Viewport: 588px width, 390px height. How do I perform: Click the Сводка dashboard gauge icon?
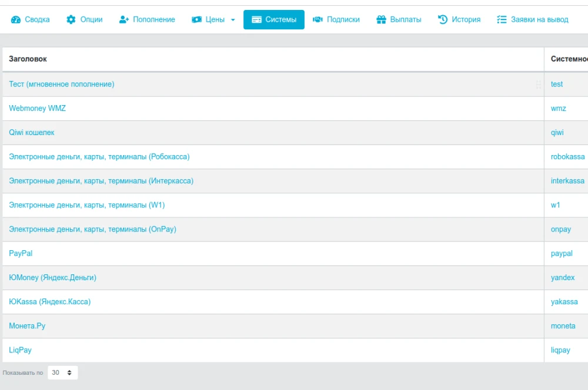tap(16, 19)
